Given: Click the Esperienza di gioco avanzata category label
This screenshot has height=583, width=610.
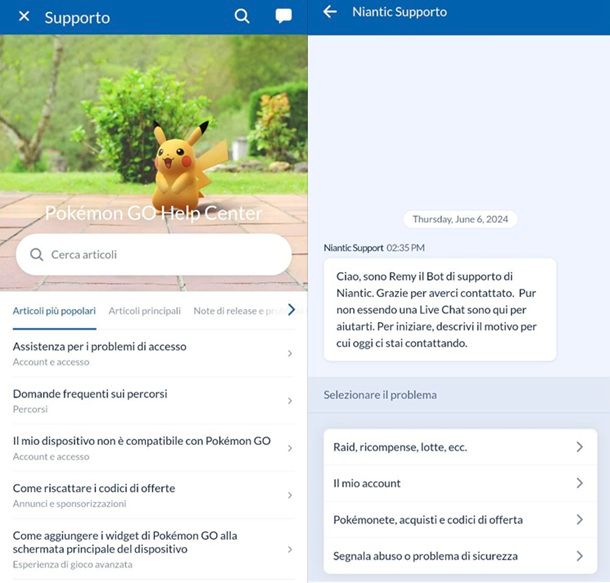Looking at the screenshot, I should (x=72, y=564).
